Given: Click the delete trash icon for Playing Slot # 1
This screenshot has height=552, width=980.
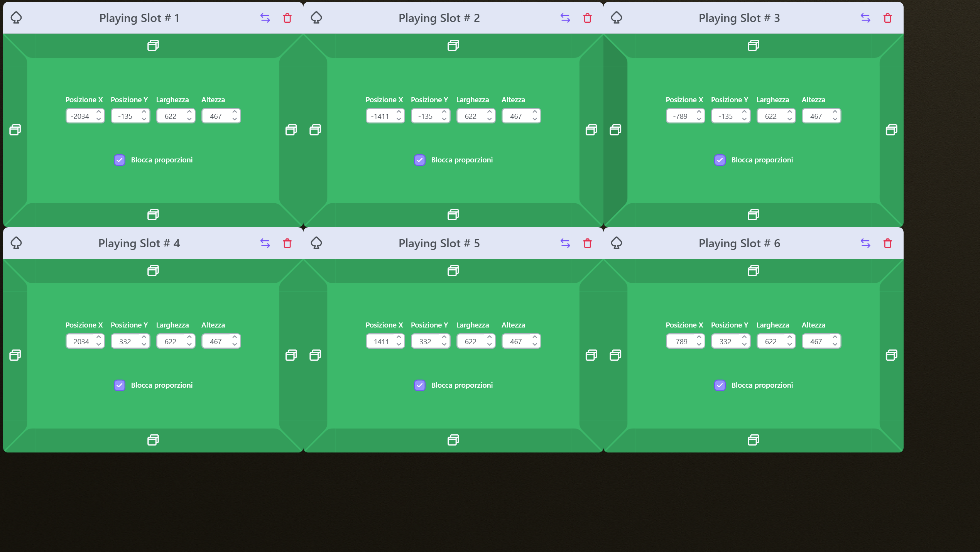Looking at the screenshot, I should (287, 18).
